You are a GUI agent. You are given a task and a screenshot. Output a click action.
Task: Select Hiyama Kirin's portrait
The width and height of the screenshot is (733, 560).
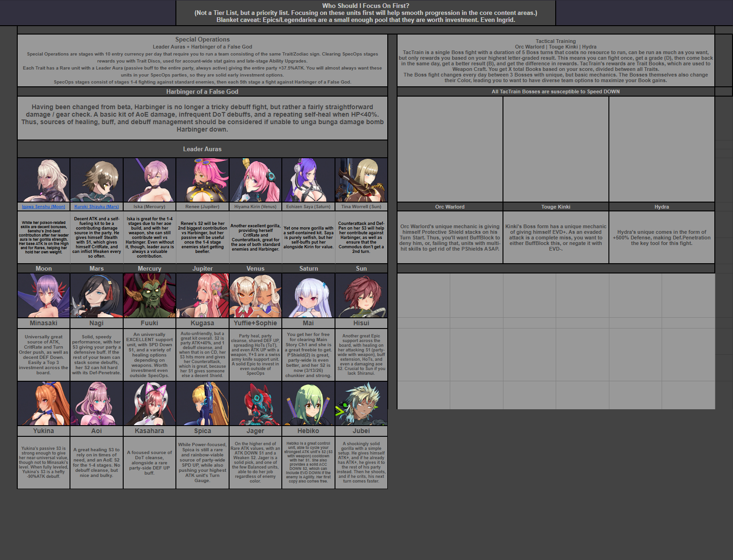click(x=255, y=180)
